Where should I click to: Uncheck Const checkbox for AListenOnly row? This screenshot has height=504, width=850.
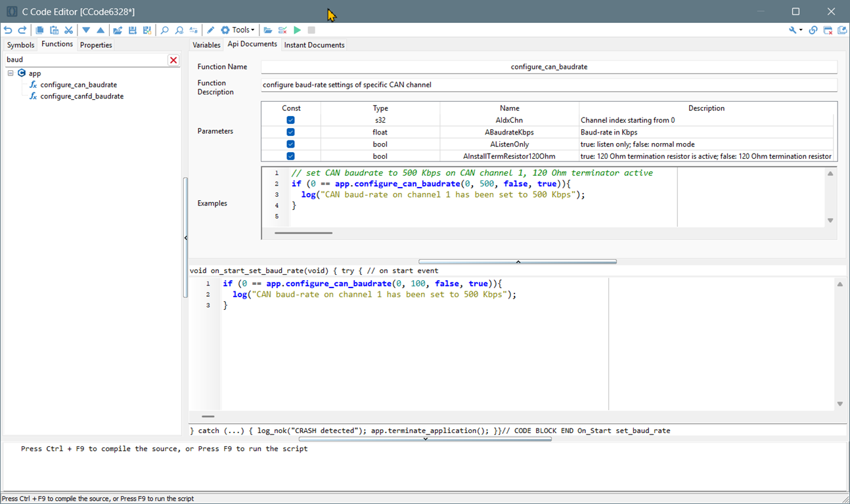(290, 144)
